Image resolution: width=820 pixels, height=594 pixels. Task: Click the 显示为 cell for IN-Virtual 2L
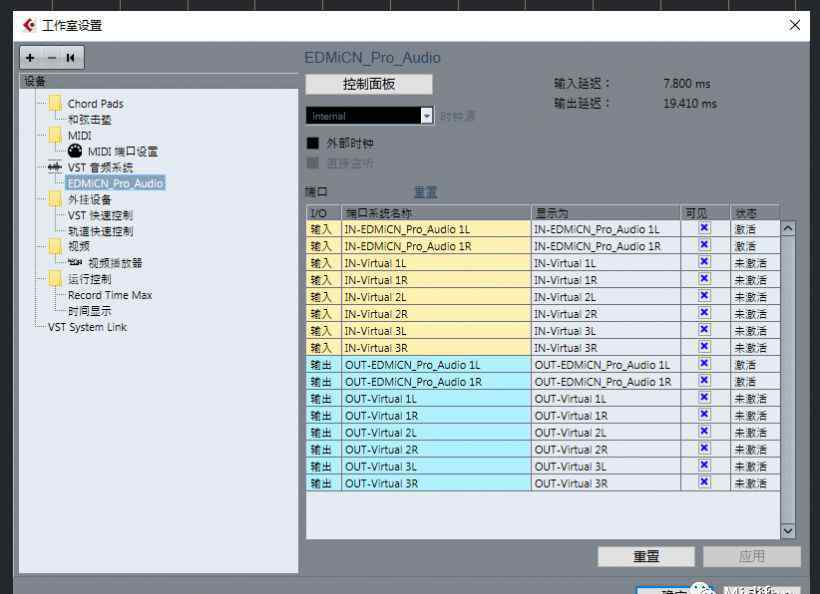click(x=606, y=297)
